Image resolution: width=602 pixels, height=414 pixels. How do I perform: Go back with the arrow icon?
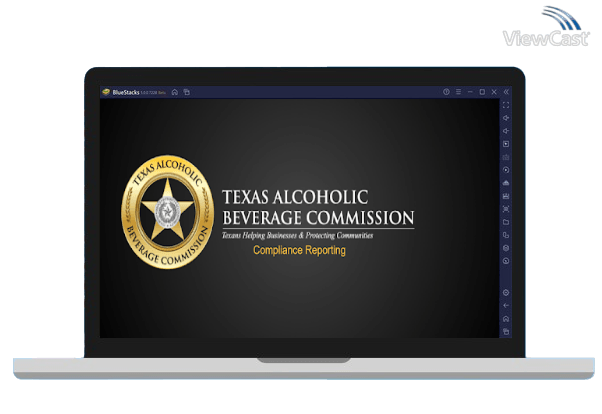click(506, 306)
